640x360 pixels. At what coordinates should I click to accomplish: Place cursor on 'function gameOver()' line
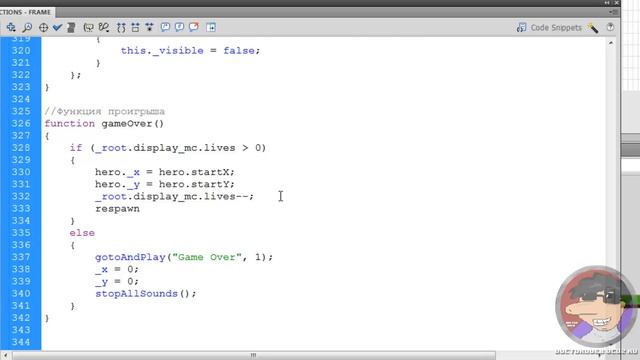104,123
